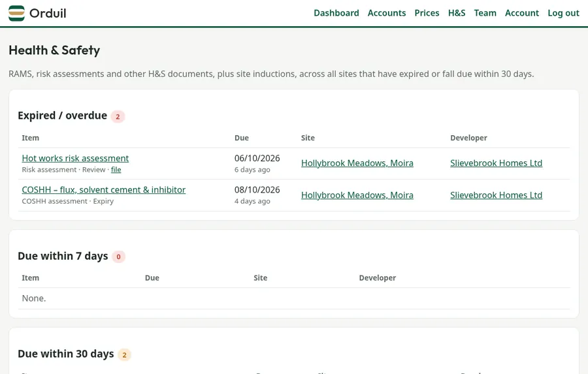Click 'COSHH assessment · Expiry' subtitle
This screenshot has height=374, width=588.
click(68, 201)
